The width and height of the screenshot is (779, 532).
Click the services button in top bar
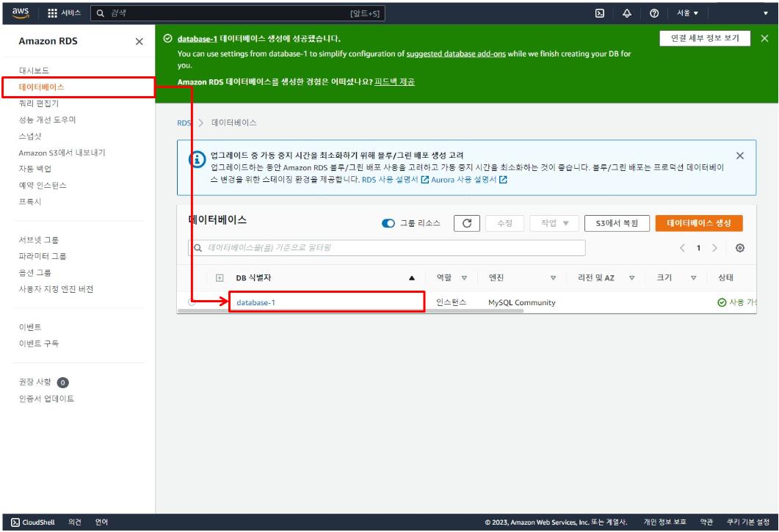pyautogui.click(x=64, y=13)
